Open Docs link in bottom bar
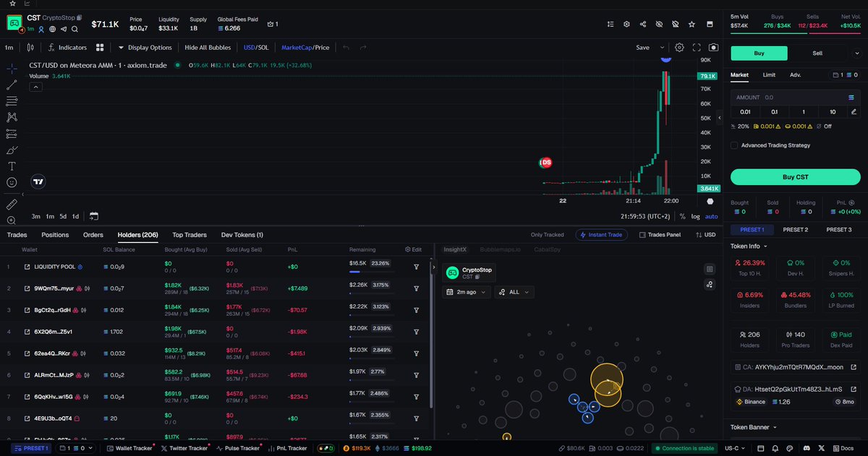 [842, 449]
